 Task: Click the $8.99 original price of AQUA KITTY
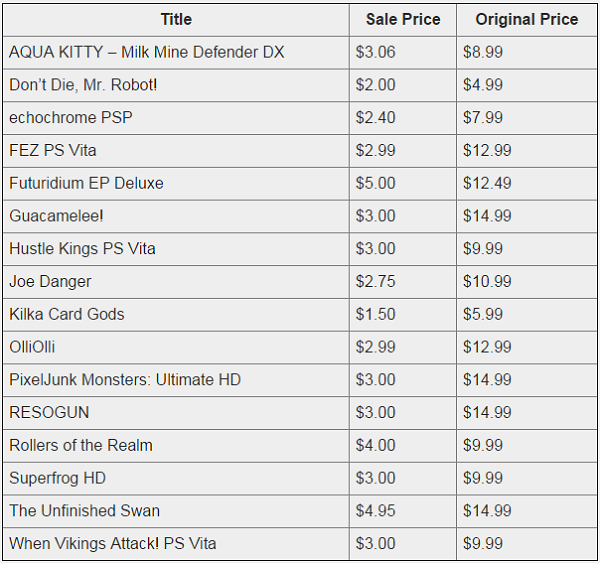tap(483, 52)
